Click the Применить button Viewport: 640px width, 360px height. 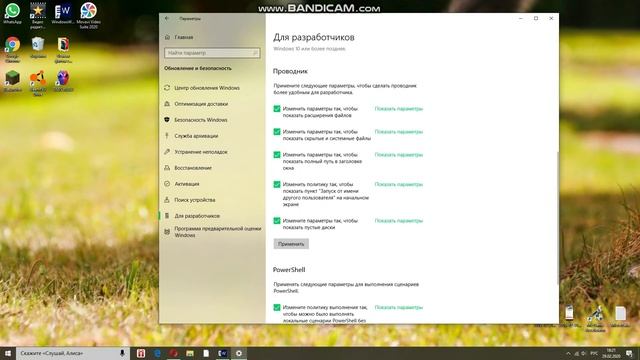tap(291, 244)
